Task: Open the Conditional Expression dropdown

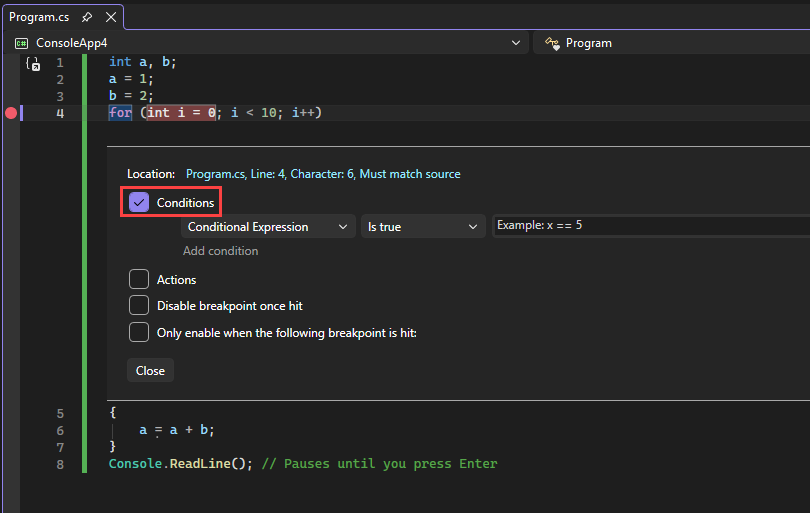Action: point(268,227)
